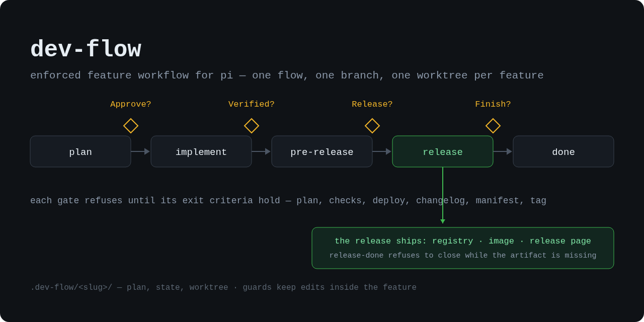
Task: Click the Finish? gate label
Action: 493,104
